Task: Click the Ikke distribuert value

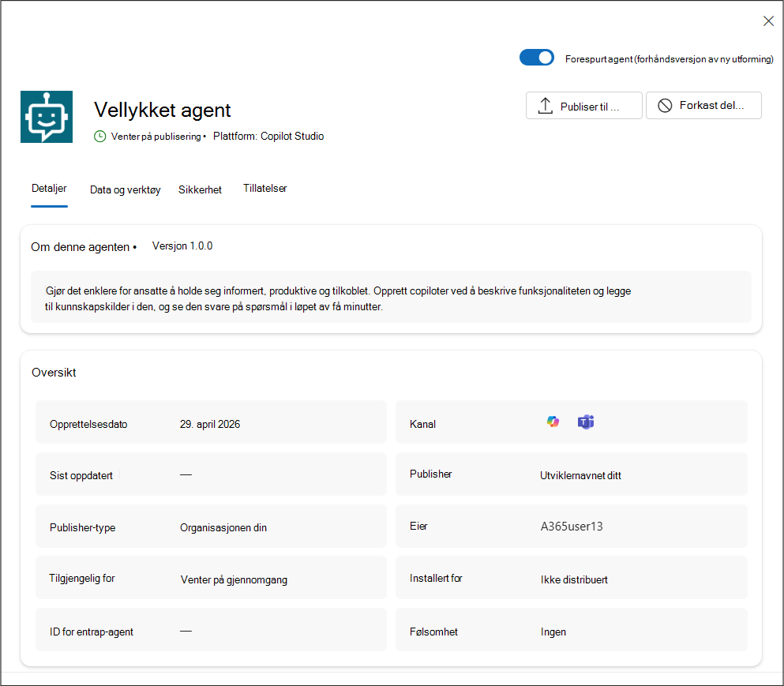Action: click(x=574, y=579)
